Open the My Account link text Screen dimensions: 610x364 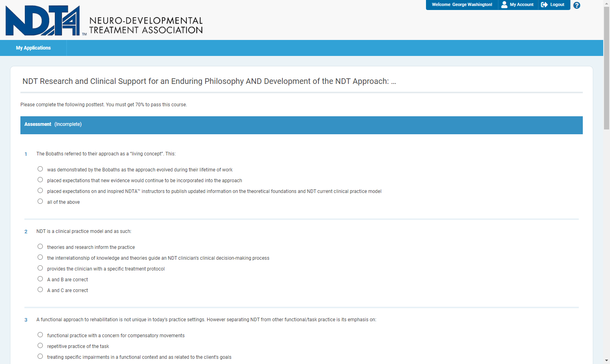point(522,5)
